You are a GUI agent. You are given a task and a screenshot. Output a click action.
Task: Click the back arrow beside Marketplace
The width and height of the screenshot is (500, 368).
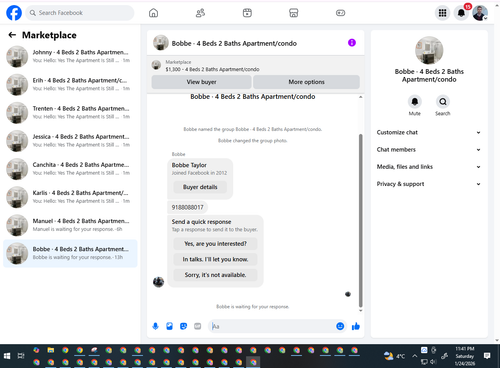(x=12, y=35)
